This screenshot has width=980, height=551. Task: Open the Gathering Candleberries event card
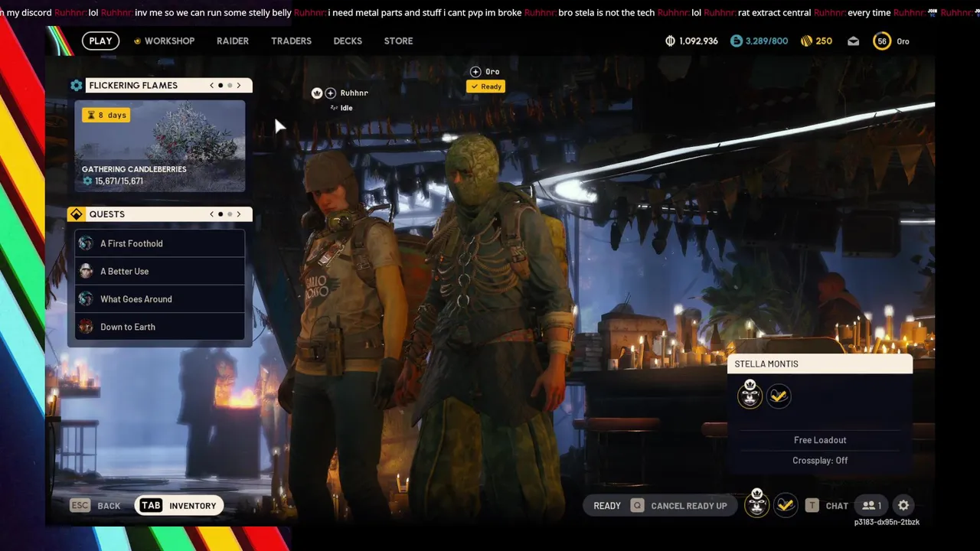(x=160, y=145)
